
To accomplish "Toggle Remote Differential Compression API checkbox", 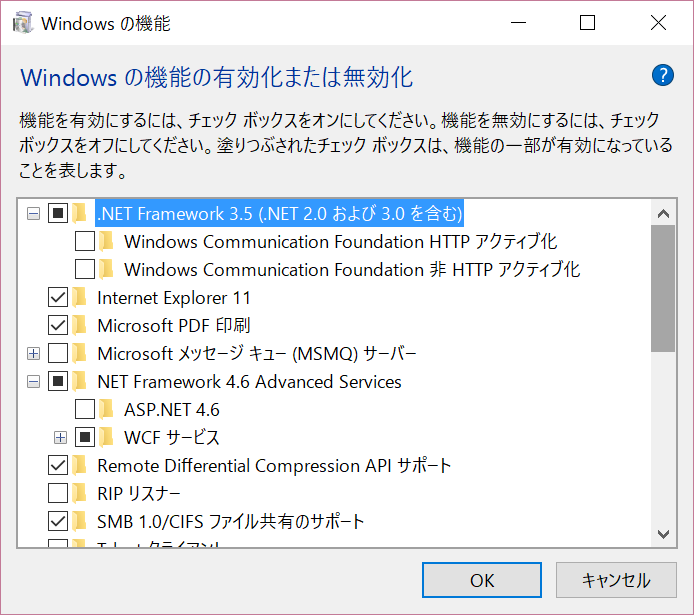I will 58,466.
